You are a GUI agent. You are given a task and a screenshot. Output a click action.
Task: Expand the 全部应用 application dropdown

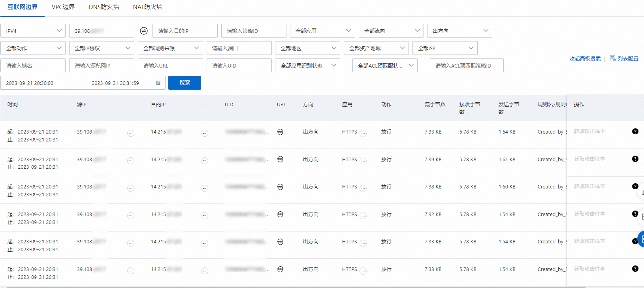[x=322, y=31]
